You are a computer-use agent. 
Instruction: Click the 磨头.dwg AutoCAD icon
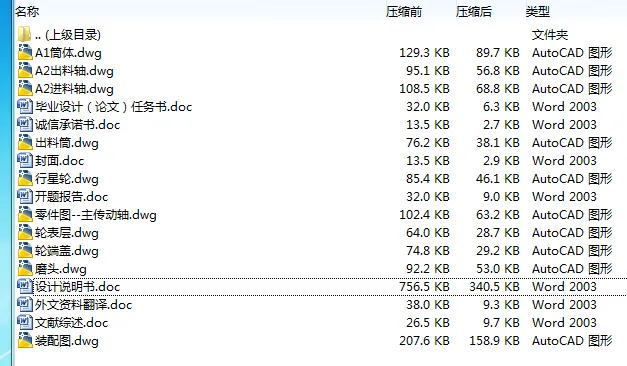(25, 268)
